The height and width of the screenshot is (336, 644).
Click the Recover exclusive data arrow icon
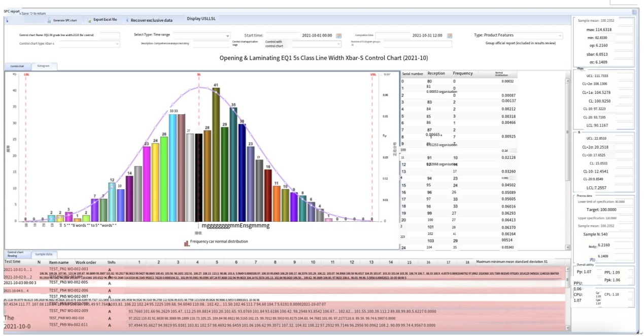tap(127, 20)
